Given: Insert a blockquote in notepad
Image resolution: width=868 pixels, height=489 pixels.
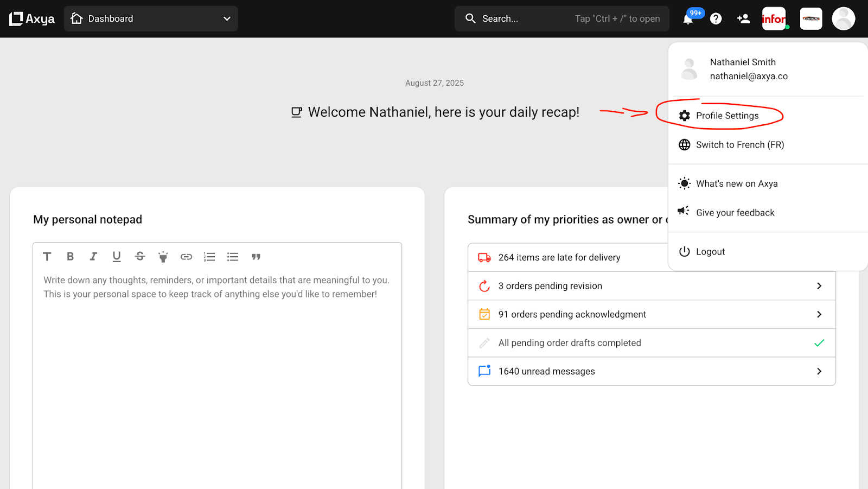Looking at the screenshot, I should [x=256, y=257].
